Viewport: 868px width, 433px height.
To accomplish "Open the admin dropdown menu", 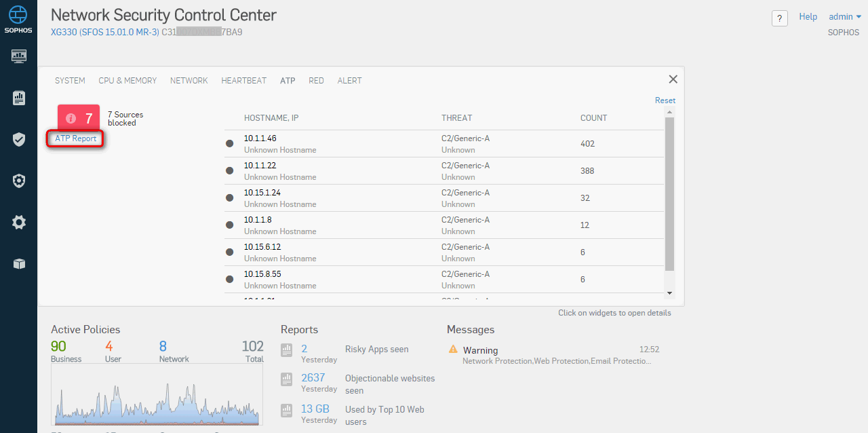I will tap(845, 17).
